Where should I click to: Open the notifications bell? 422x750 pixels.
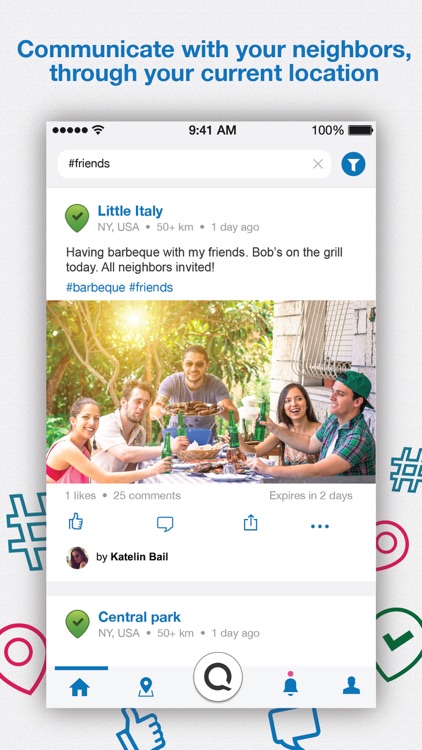point(290,683)
